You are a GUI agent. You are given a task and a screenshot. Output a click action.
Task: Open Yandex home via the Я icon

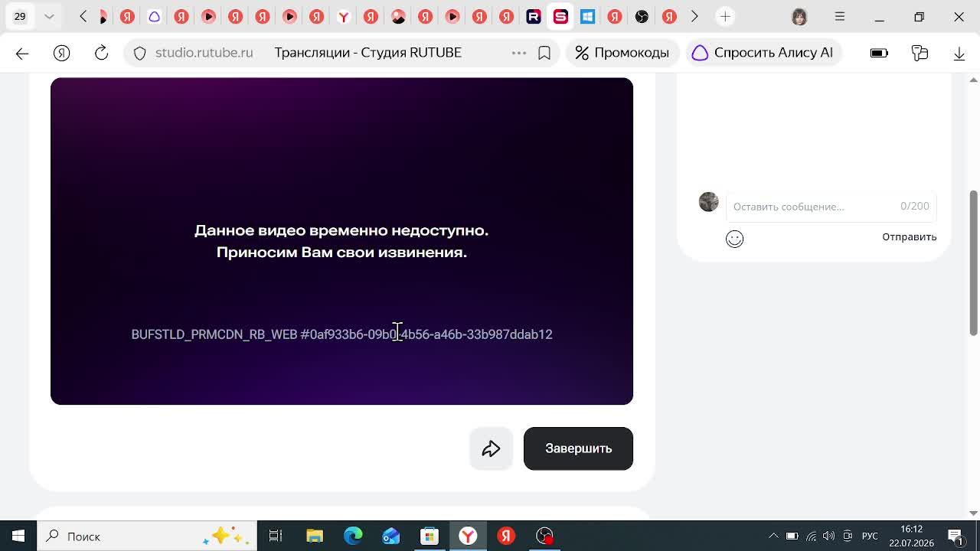tap(62, 53)
